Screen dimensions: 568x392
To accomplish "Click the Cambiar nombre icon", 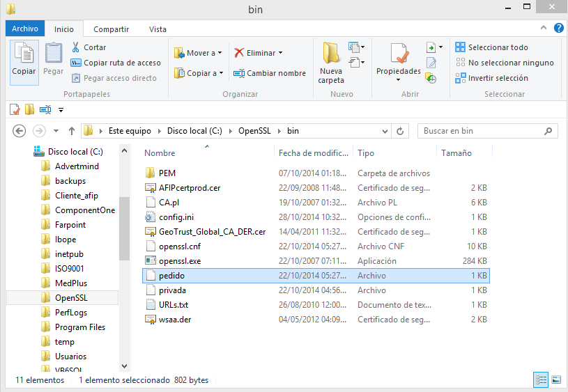I will coord(239,73).
